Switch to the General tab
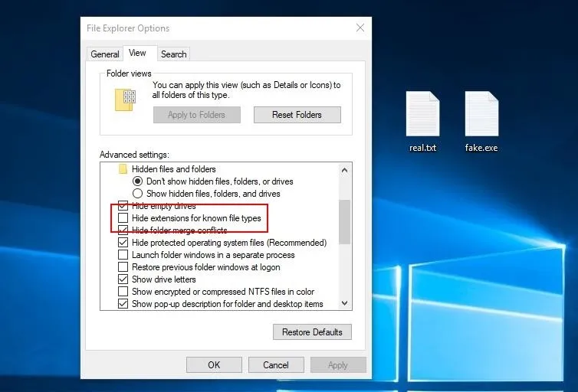Image resolution: width=578 pixels, height=392 pixels. (x=105, y=54)
